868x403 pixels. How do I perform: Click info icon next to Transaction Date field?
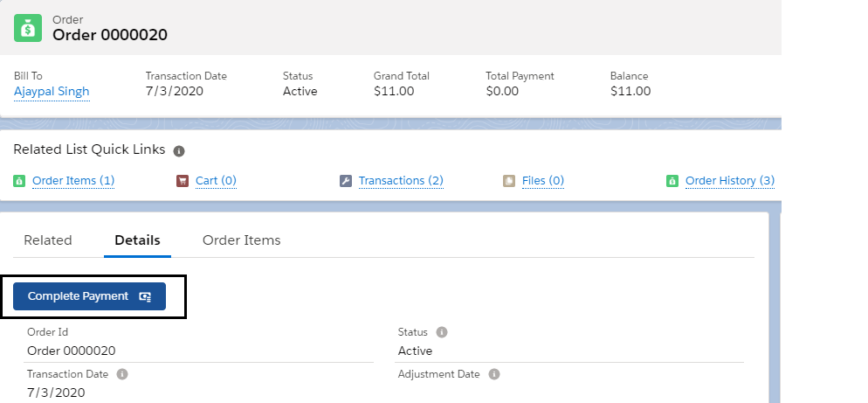click(122, 374)
